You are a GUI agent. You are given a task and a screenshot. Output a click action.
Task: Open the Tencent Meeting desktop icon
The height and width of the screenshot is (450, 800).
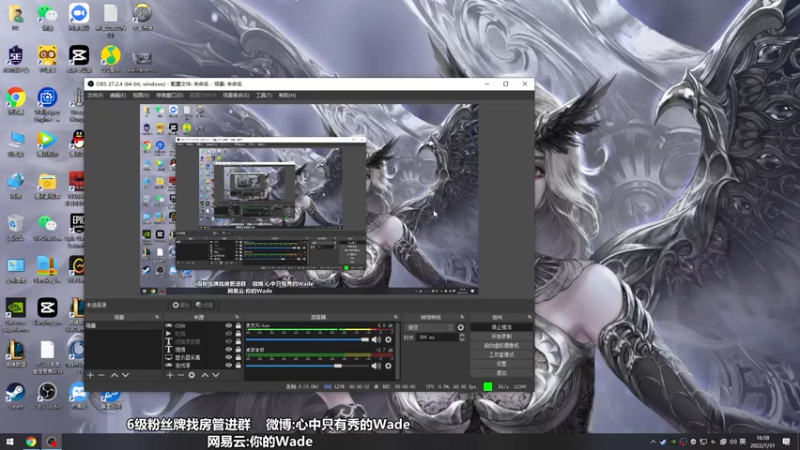pyautogui.click(x=79, y=17)
